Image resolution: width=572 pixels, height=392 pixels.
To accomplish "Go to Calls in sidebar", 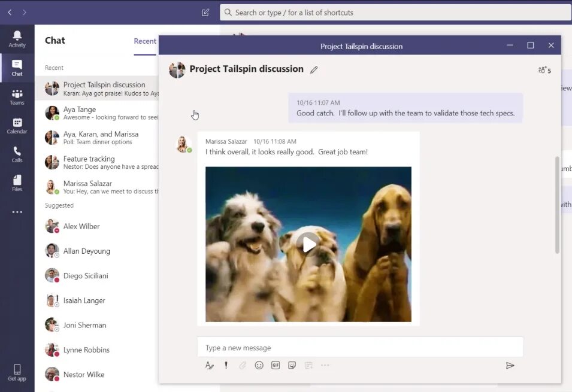I will tap(17, 154).
